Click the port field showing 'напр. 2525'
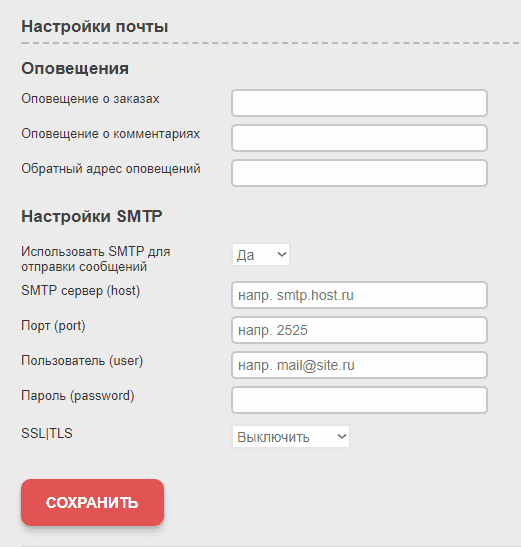521x547 pixels. tap(359, 330)
